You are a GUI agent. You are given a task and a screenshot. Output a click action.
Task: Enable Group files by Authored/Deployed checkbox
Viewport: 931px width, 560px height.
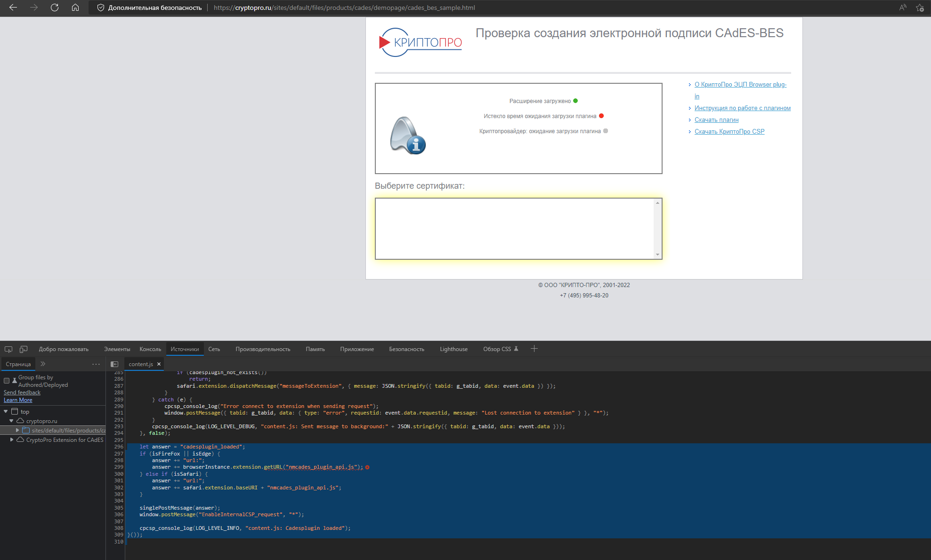7,381
